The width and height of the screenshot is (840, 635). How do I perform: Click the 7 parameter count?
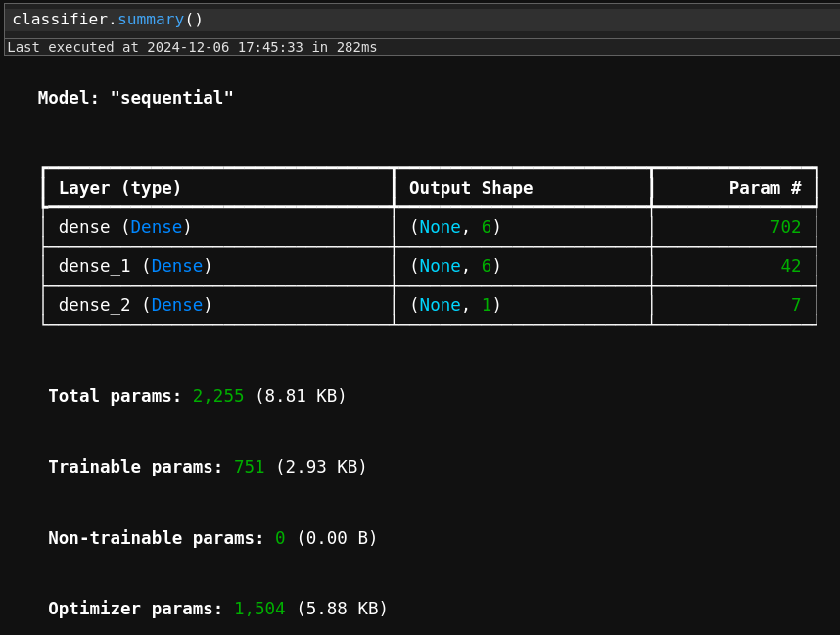click(796, 305)
